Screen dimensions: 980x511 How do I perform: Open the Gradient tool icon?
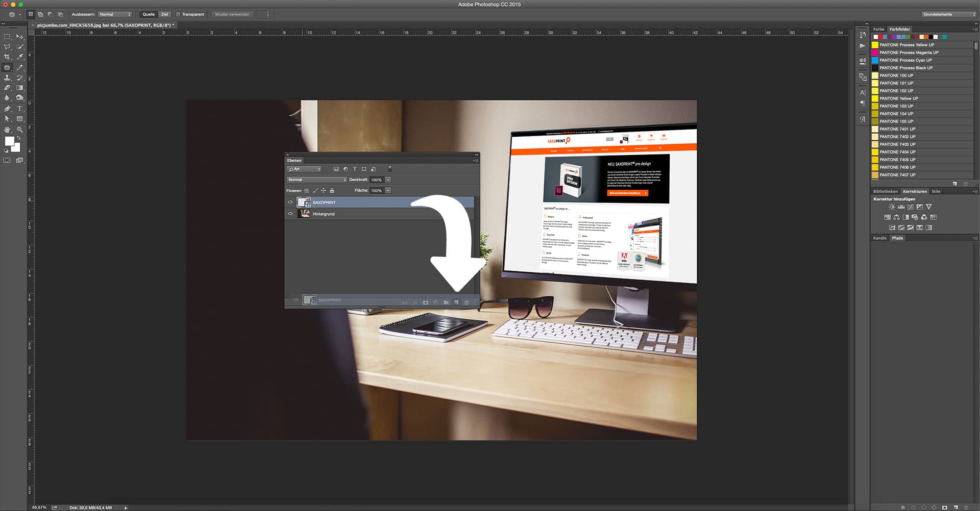coord(19,87)
